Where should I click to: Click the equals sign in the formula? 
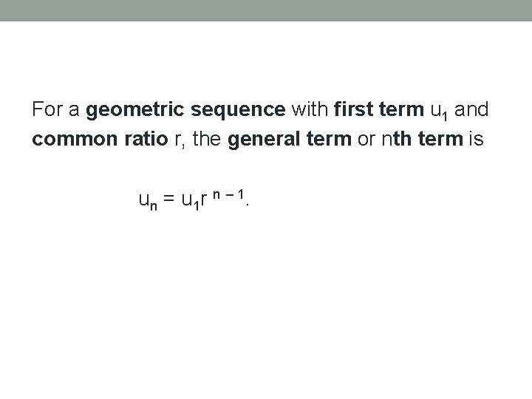point(169,199)
